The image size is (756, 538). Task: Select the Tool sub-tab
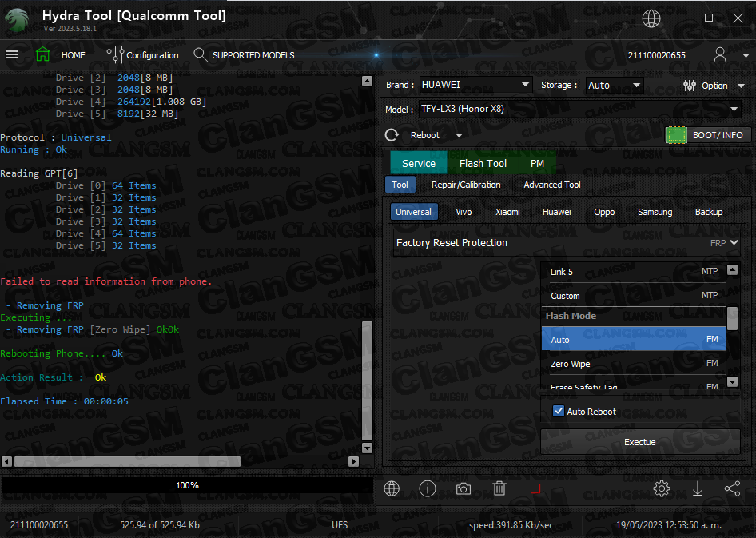click(400, 185)
